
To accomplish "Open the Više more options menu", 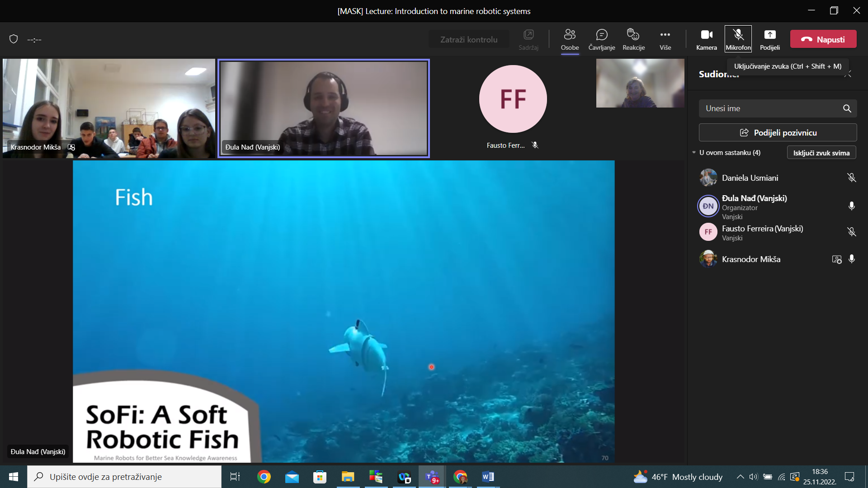I will (x=665, y=39).
